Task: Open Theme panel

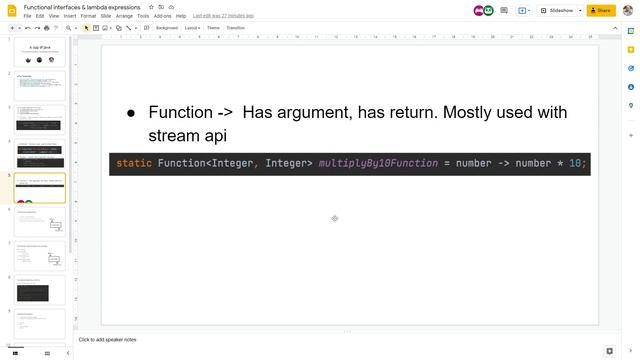Action: coord(213,28)
